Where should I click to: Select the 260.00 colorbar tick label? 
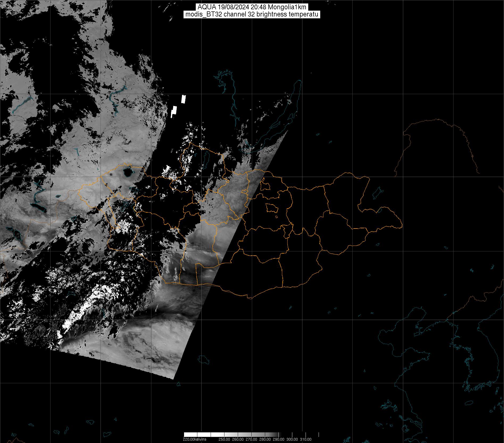[238, 439]
